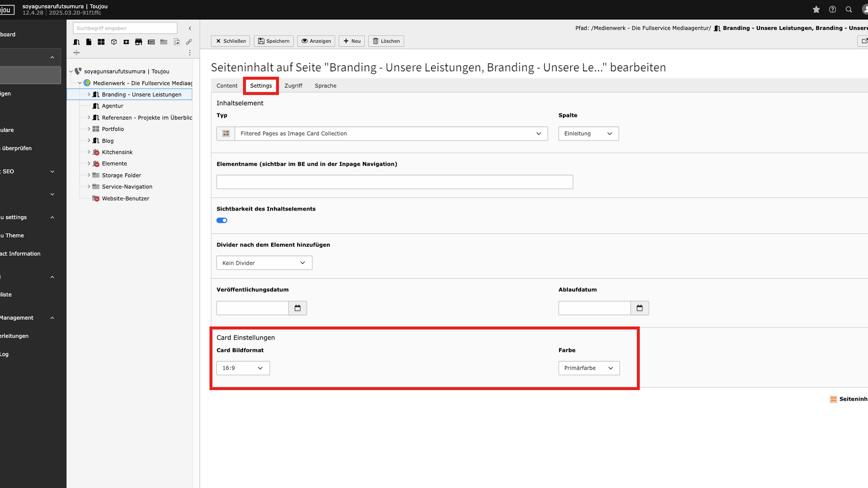Open calendar picker for Ablaufdatum
Image resolution: width=868 pixels, height=488 pixels.
(x=640, y=308)
